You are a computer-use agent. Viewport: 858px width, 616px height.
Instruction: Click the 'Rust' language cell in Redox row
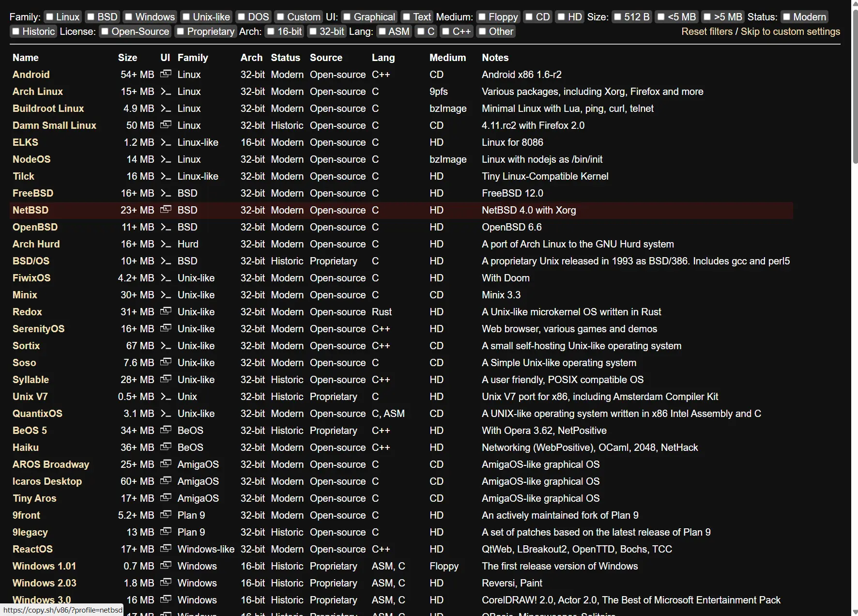tap(382, 312)
